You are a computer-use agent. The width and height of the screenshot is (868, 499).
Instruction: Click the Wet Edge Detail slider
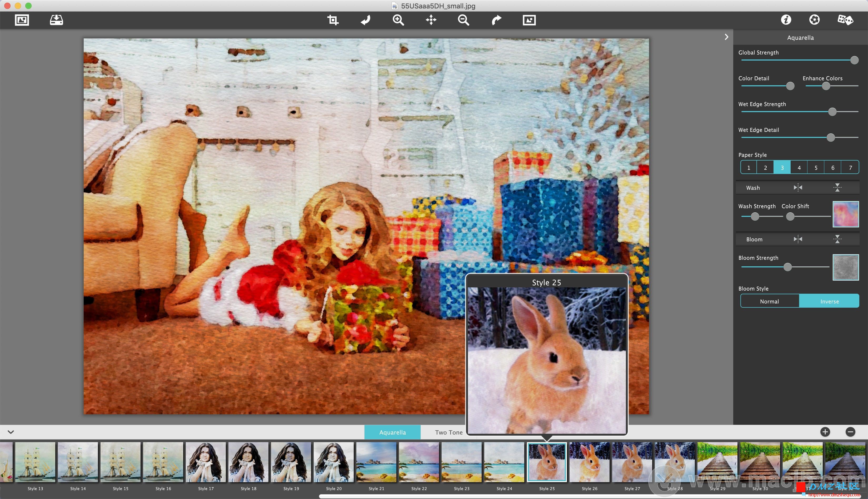(800, 137)
